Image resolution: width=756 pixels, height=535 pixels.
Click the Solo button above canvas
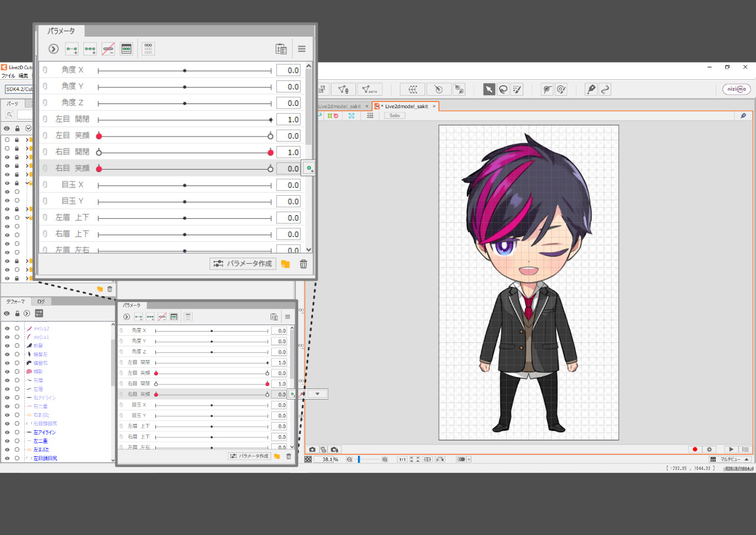click(394, 115)
